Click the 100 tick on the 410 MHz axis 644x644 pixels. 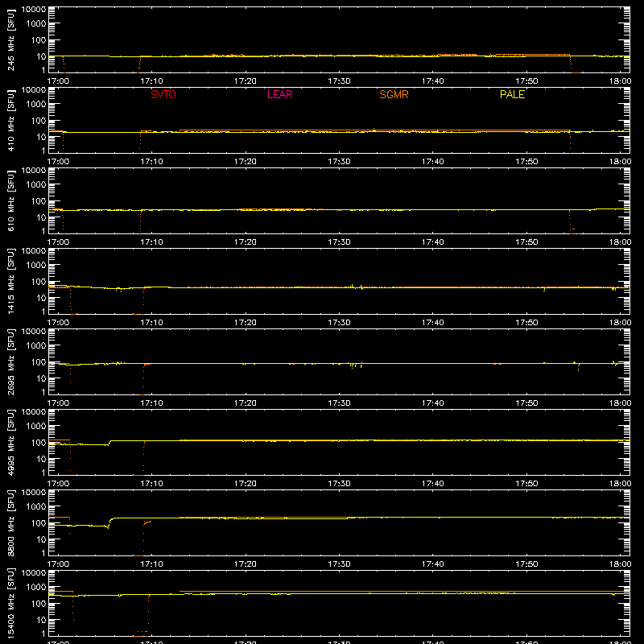[x=39, y=121]
